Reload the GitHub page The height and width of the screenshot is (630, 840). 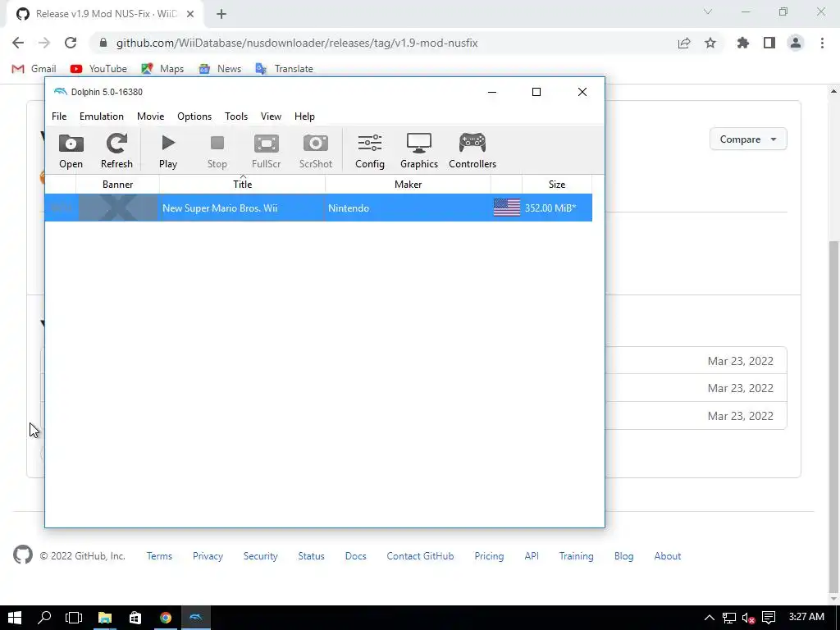[71, 43]
